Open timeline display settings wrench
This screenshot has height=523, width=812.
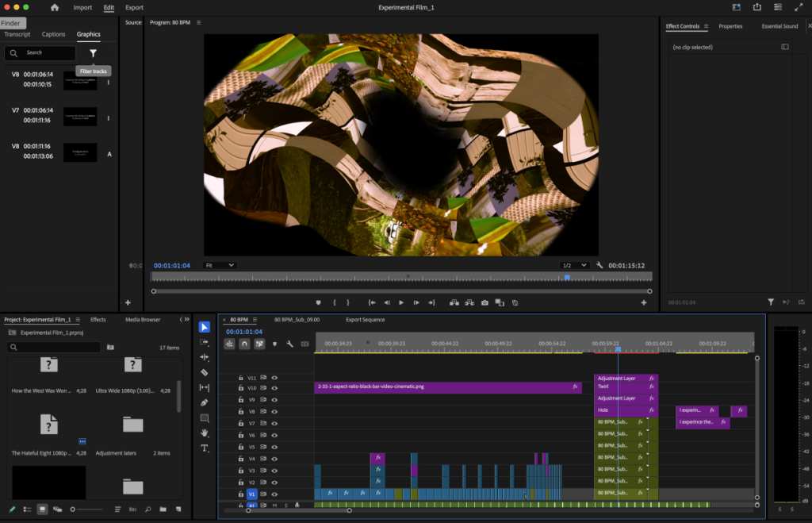[x=289, y=344]
